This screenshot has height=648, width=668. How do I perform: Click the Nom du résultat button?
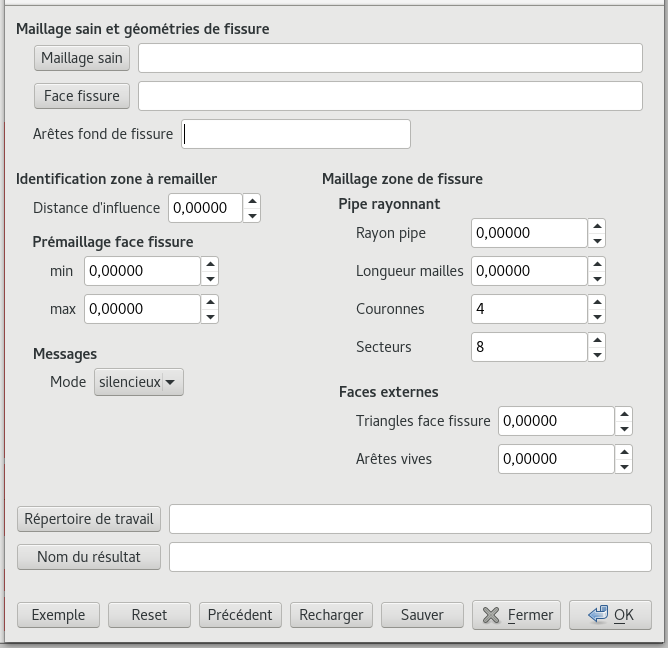pos(89,557)
